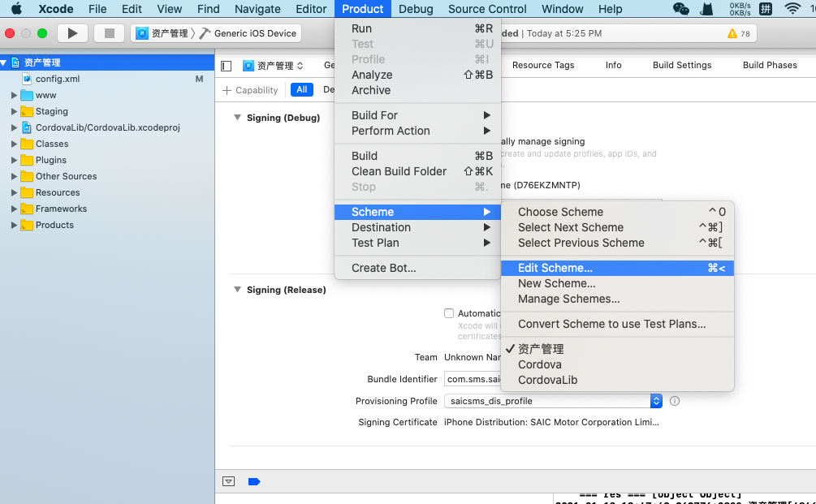Click Select Previous Scheme
816x504 pixels.
pos(617,243)
